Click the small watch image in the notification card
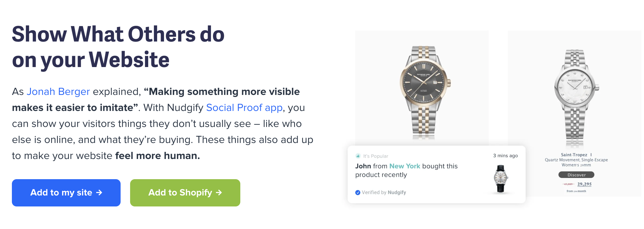 pyautogui.click(x=501, y=179)
